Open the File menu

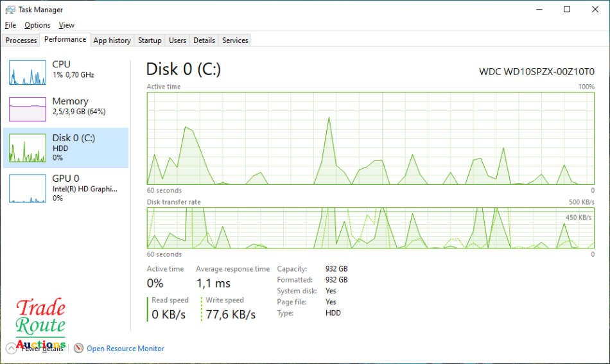[10, 25]
